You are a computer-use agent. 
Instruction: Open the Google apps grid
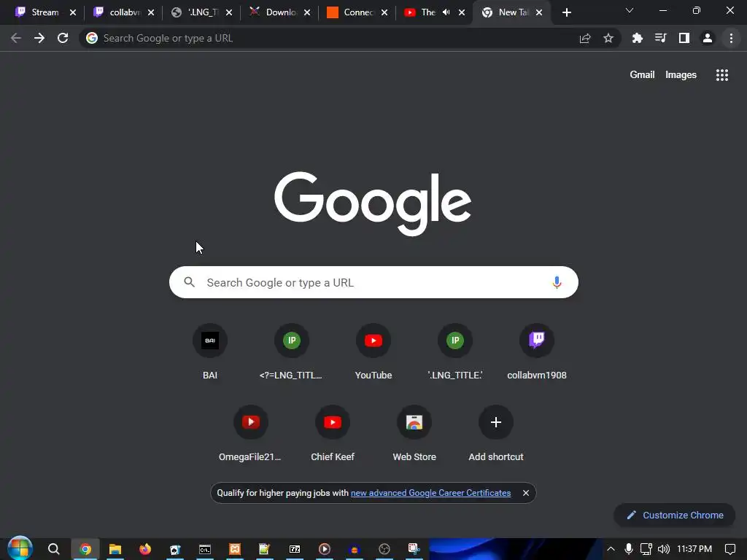point(722,75)
